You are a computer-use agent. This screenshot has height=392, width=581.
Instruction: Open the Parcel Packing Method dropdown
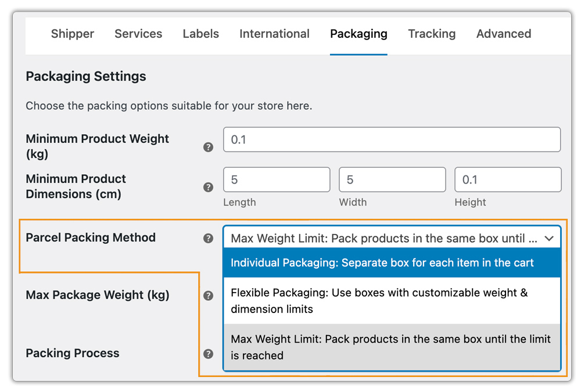(392, 238)
